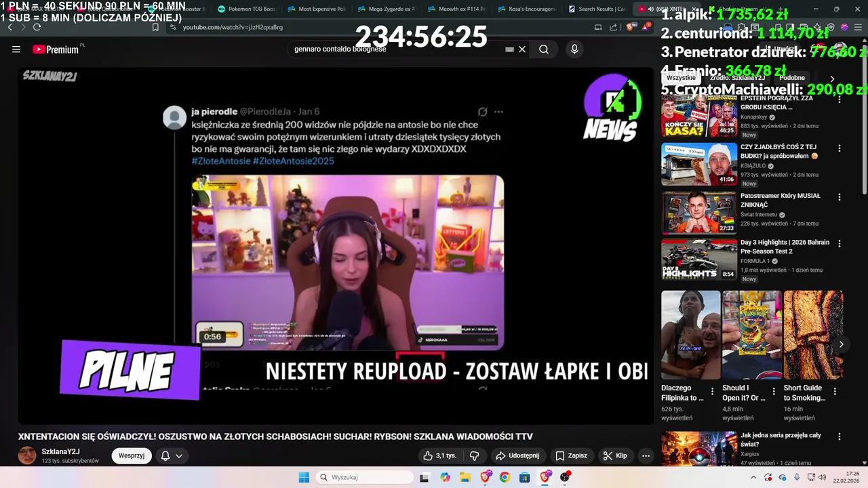Open the more actions three-dot menu under video
868x488 pixels.
646,455
